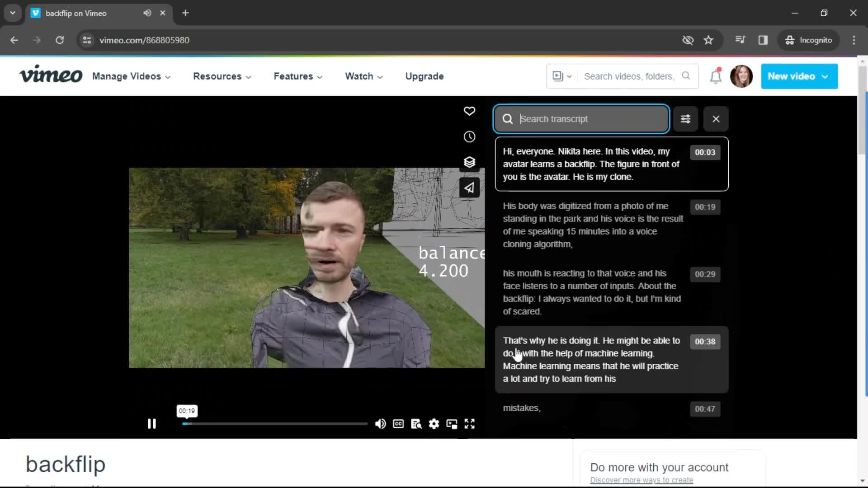
Task: Mute the video audio
Action: (x=379, y=424)
